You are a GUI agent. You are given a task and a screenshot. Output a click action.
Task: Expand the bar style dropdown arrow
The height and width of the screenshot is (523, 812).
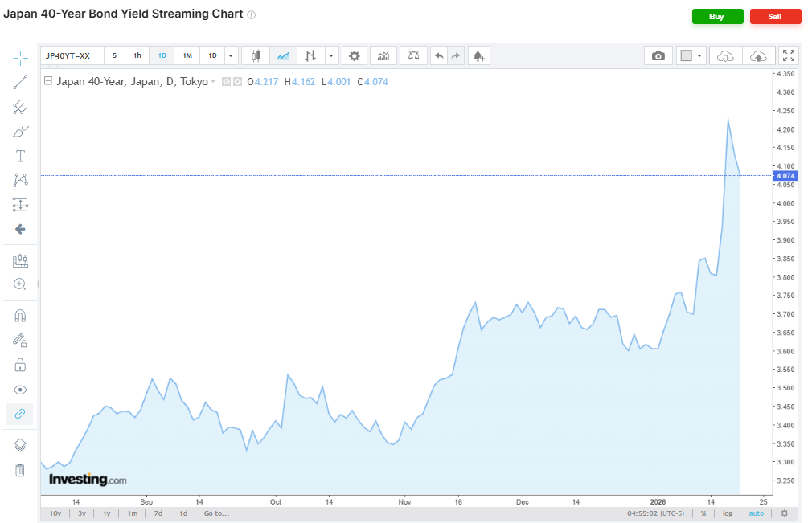click(331, 55)
